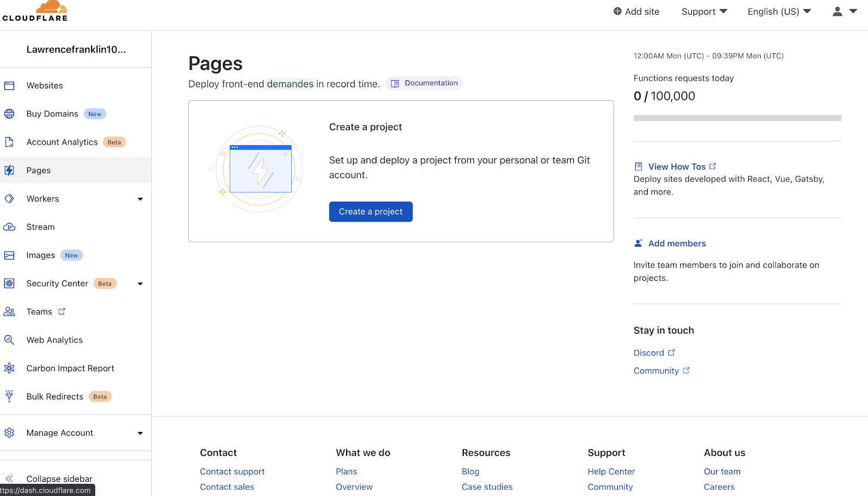Click the user profile avatar icon
The width and height of the screenshot is (868, 496).
[838, 11]
